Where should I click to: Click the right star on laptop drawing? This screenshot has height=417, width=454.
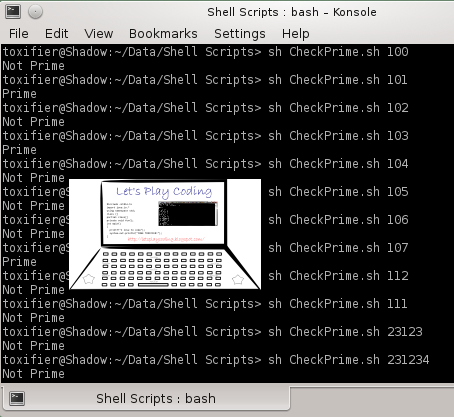tap(238, 279)
